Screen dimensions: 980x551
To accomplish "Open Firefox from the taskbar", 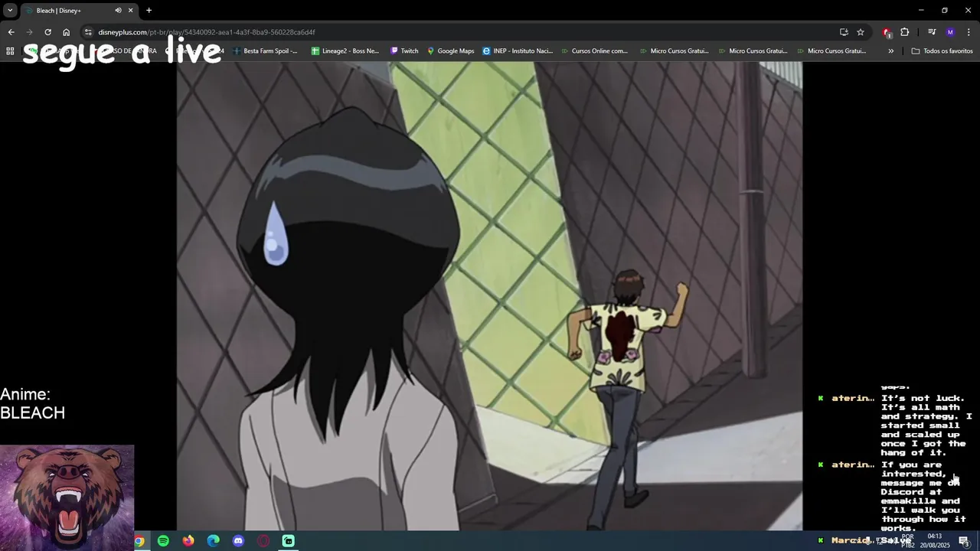I will pos(188,541).
